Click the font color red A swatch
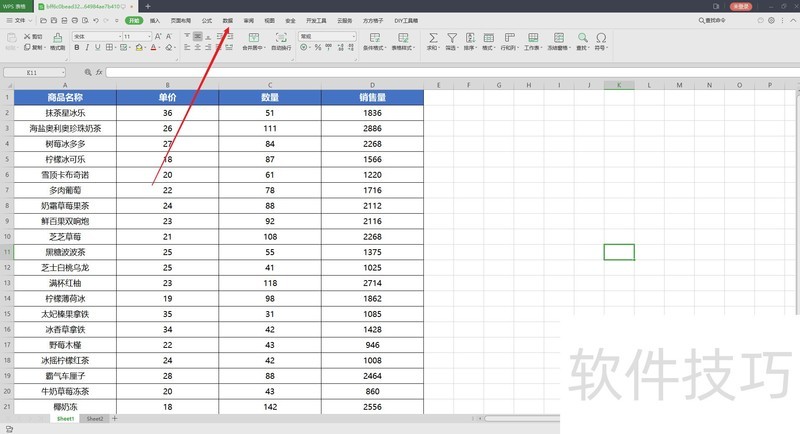Image resolution: width=800 pixels, height=434 pixels. (153, 47)
